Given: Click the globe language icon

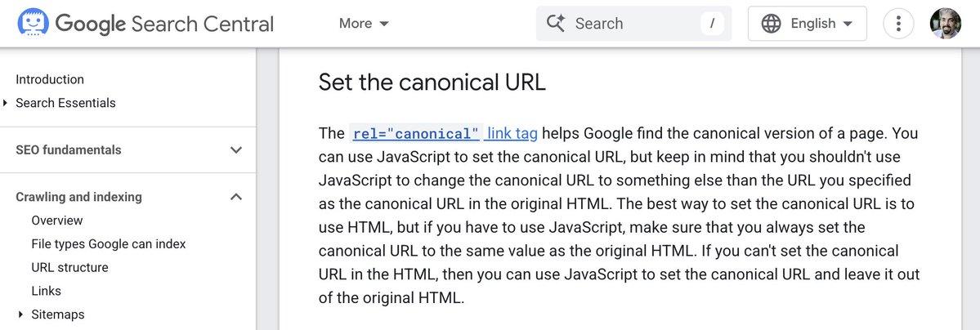Looking at the screenshot, I should (771, 24).
